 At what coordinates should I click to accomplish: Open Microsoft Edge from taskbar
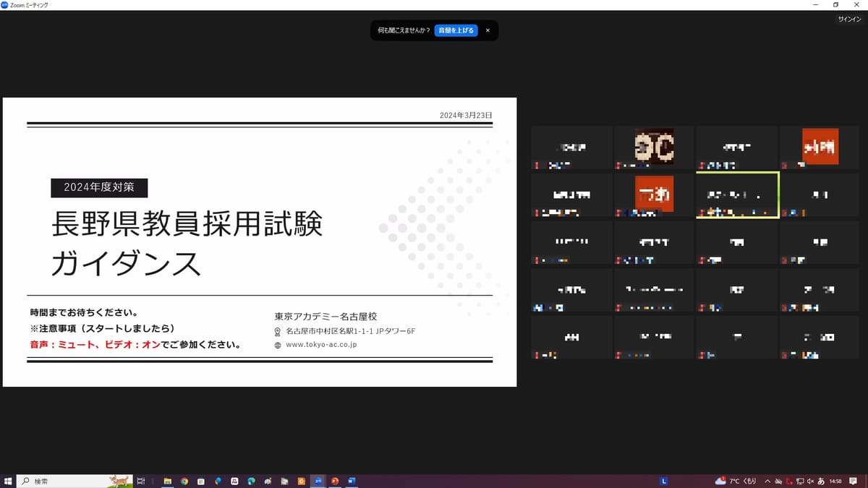point(251,481)
